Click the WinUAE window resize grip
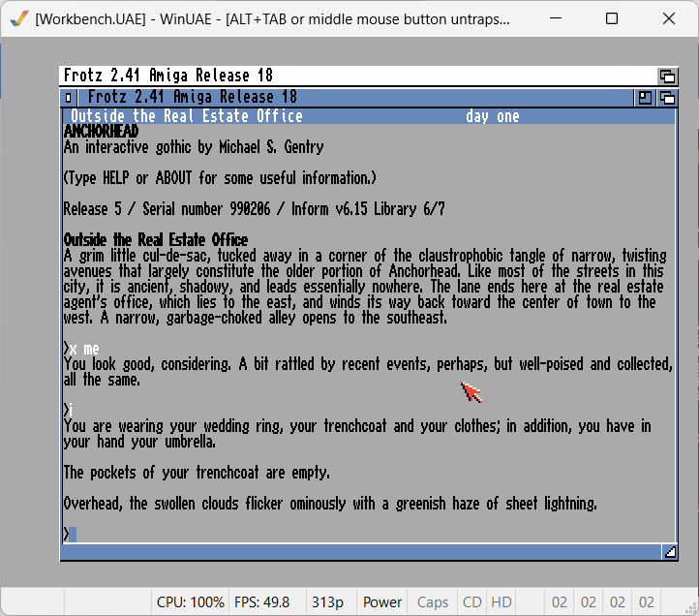699x616 pixels. (x=691, y=608)
